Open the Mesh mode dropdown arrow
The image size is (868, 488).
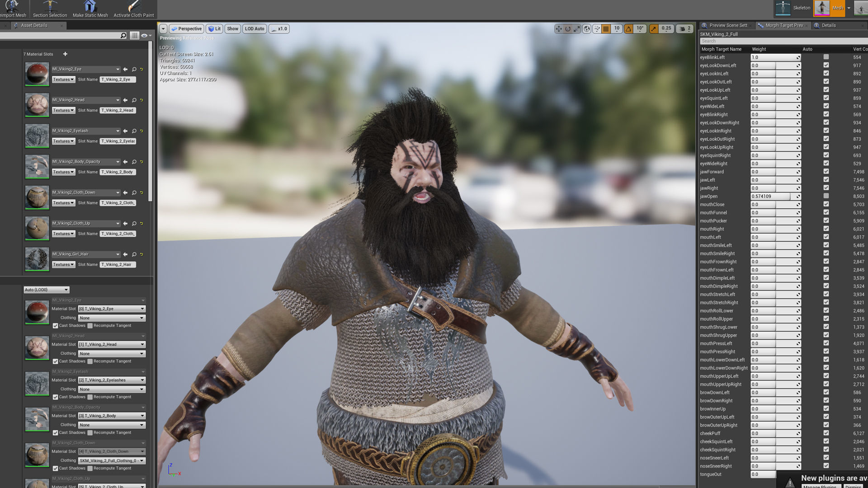[849, 8]
